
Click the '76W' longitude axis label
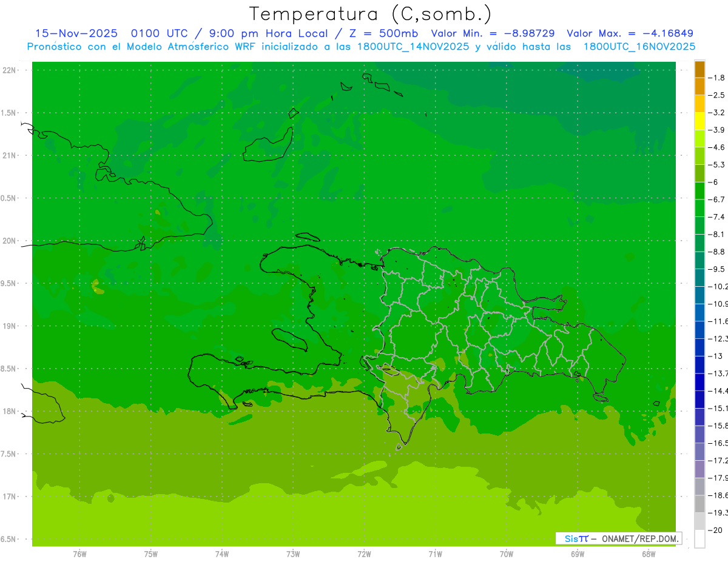79,554
